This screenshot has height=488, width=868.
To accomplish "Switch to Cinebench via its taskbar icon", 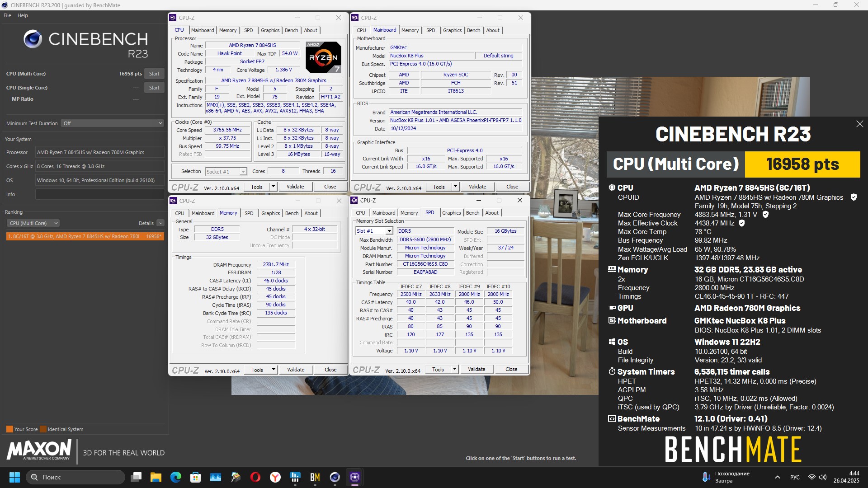I will click(335, 477).
